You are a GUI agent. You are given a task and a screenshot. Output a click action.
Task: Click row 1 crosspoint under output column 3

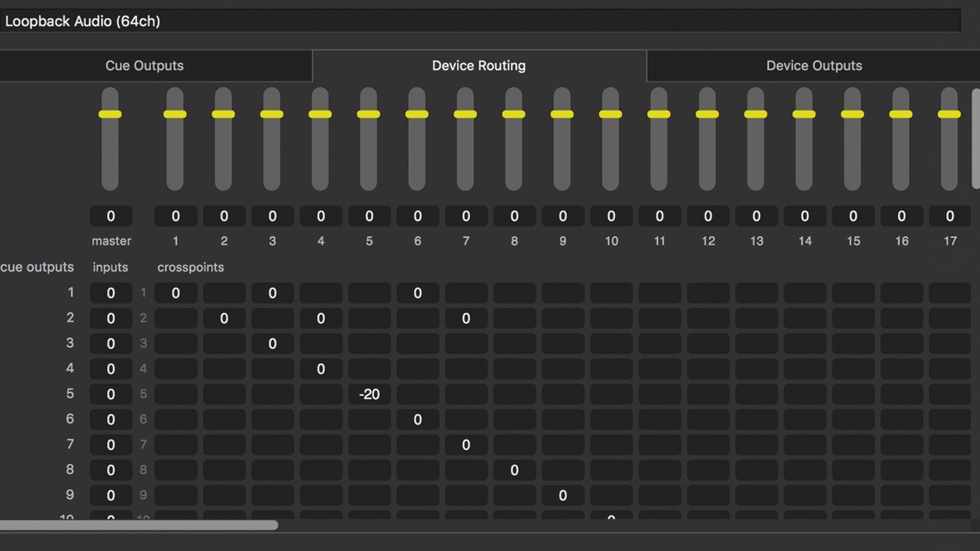[273, 293]
